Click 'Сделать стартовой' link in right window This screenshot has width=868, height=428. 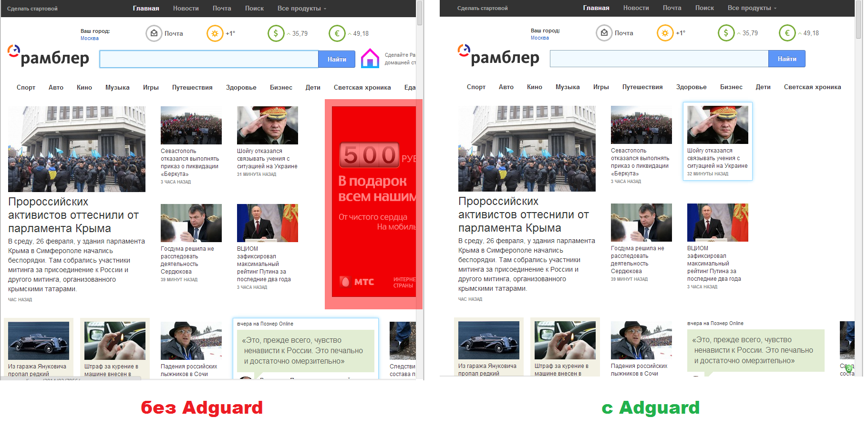click(x=483, y=8)
